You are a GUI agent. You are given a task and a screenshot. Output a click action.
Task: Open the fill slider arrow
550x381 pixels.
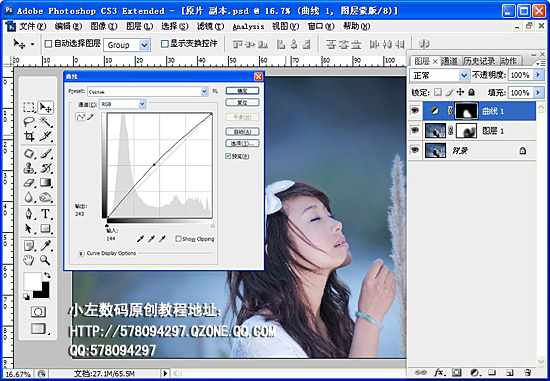tap(538, 92)
